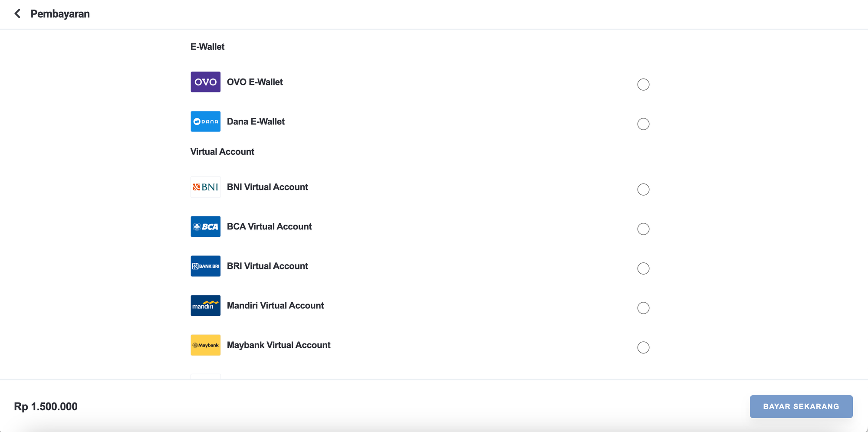
Task: Choose the BCA Virtual Account radio button
Action: 643,229
